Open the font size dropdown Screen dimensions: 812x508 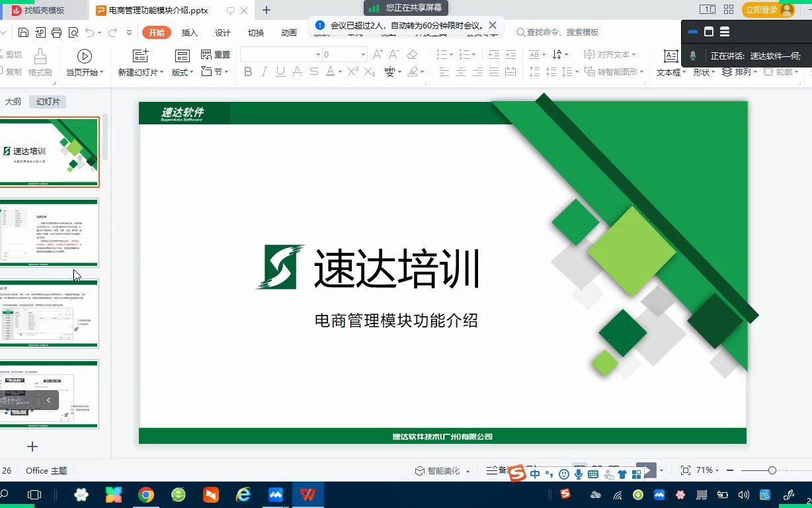coord(364,54)
